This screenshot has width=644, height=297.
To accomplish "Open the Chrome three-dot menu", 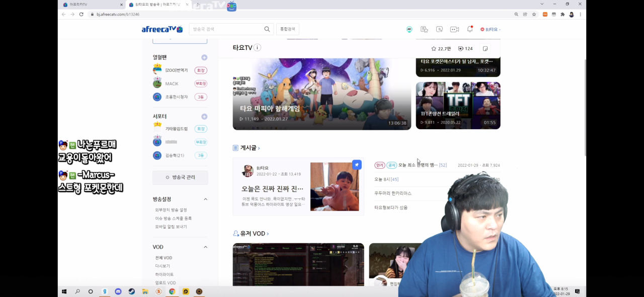I will [580, 15].
